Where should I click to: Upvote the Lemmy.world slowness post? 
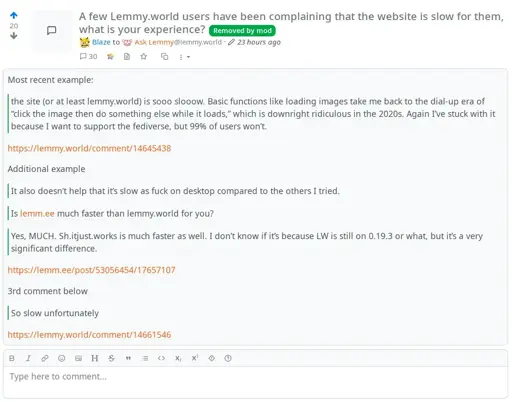(14, 15)
